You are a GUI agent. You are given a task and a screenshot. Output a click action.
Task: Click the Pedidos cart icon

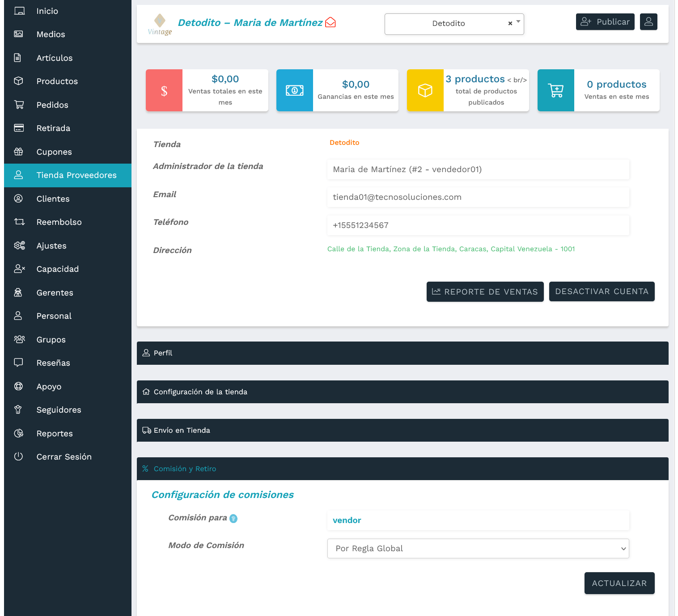coord(19,104)
